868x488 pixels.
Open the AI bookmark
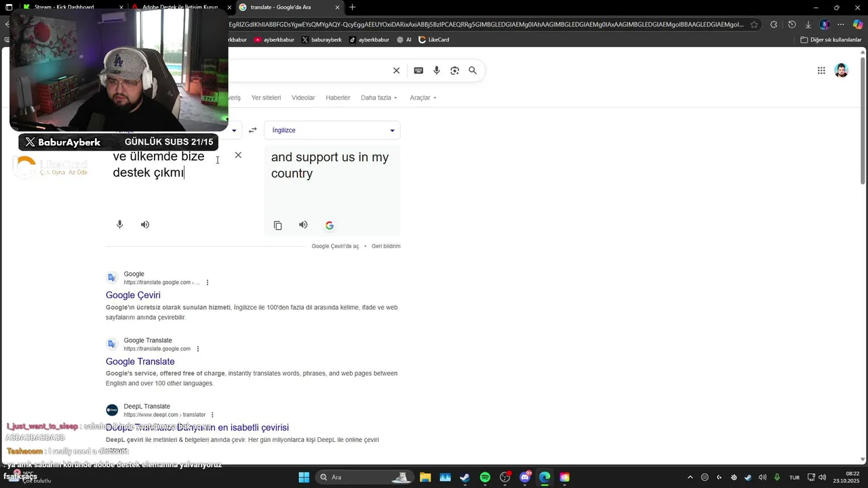click(404, 39)
